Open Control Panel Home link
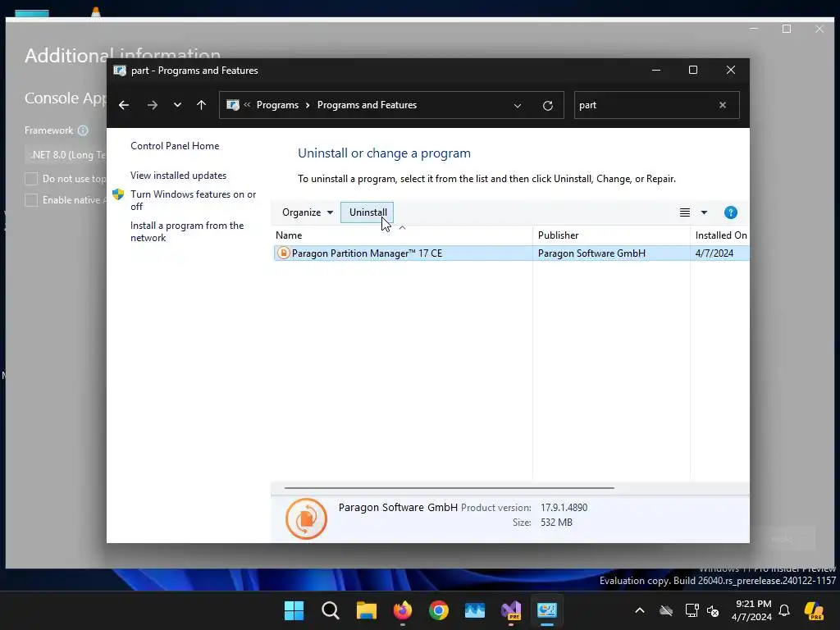The image size is (840, 630). [175, 146]
